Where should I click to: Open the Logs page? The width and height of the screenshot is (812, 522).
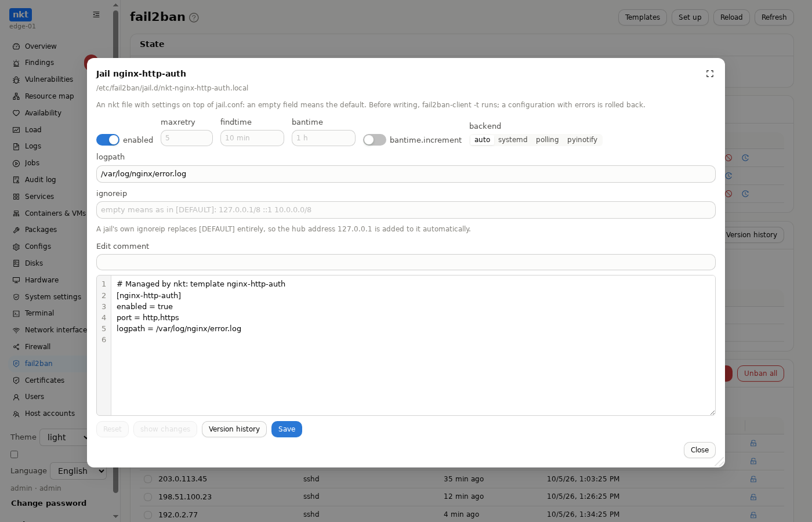(33, 146)
